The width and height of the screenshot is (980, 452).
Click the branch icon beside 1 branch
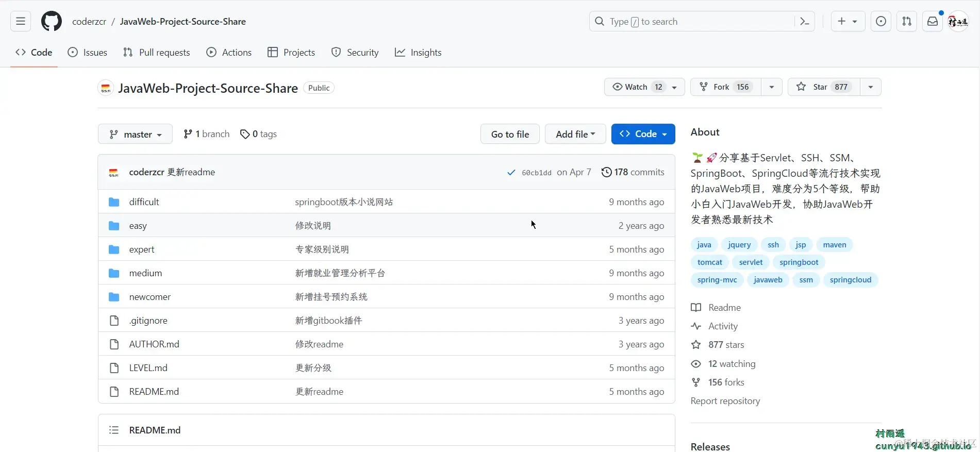click(x=188, y=134)
